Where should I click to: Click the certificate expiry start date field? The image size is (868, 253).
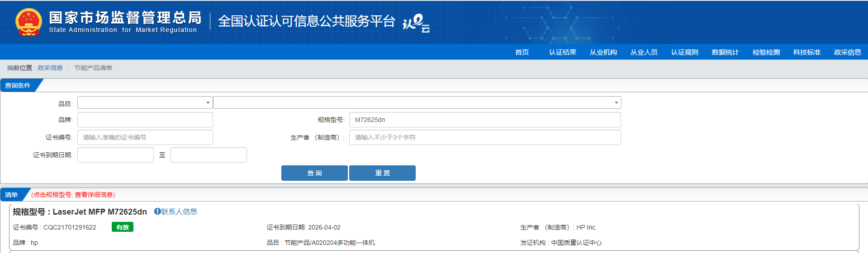click(115, 155)
